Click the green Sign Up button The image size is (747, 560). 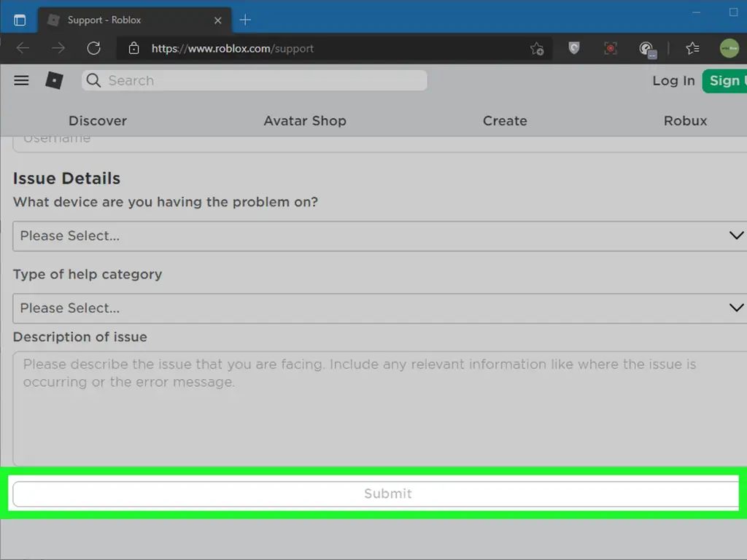click(x=724, y=81)
